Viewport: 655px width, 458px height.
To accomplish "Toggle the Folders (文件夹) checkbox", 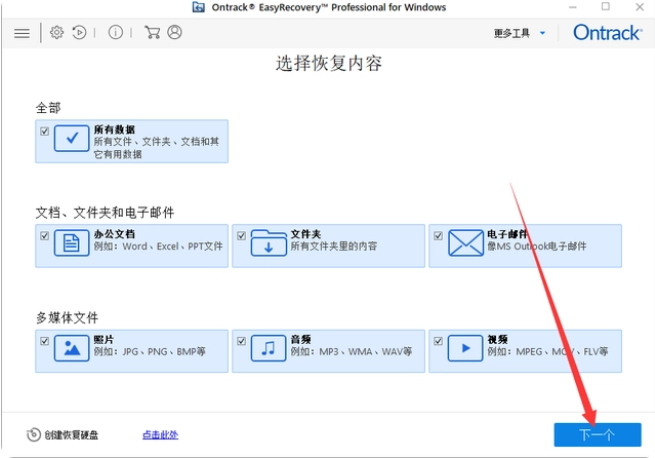I will [241, 236].
